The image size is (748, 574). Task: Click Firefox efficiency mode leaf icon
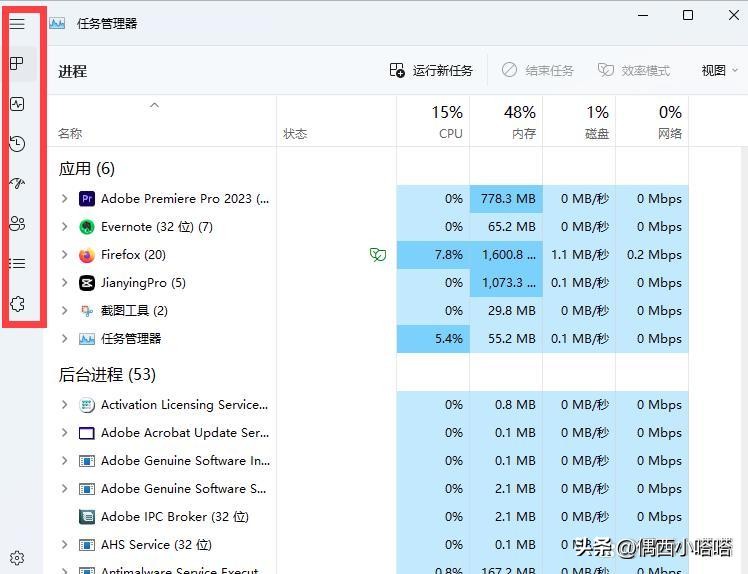pos(378,255)
